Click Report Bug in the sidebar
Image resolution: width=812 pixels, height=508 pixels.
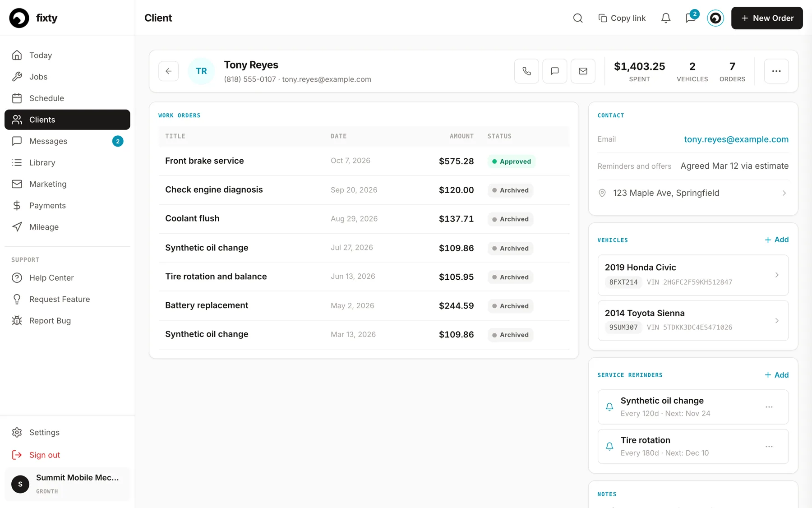(x=67, y=321)
